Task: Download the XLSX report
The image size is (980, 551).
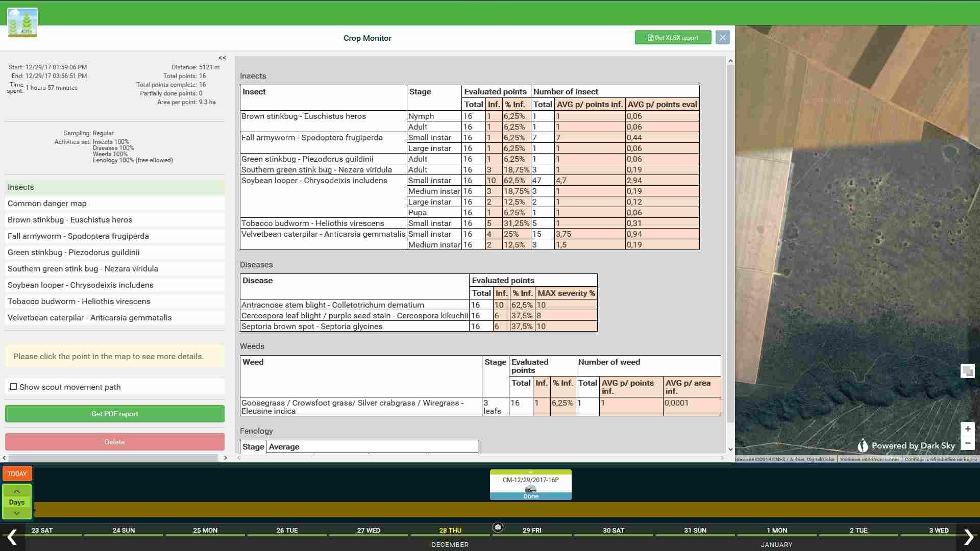Action: 673,38
